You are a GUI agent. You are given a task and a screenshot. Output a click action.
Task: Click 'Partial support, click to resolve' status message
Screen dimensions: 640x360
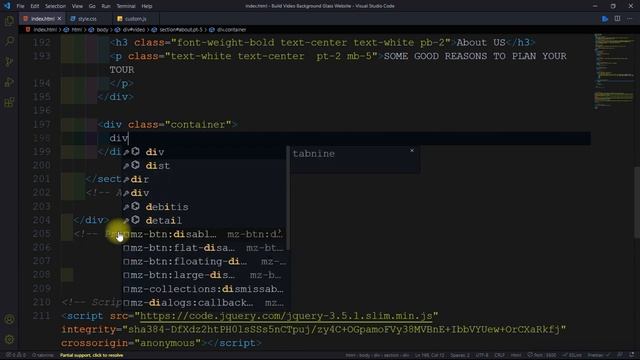coord(91,355)
